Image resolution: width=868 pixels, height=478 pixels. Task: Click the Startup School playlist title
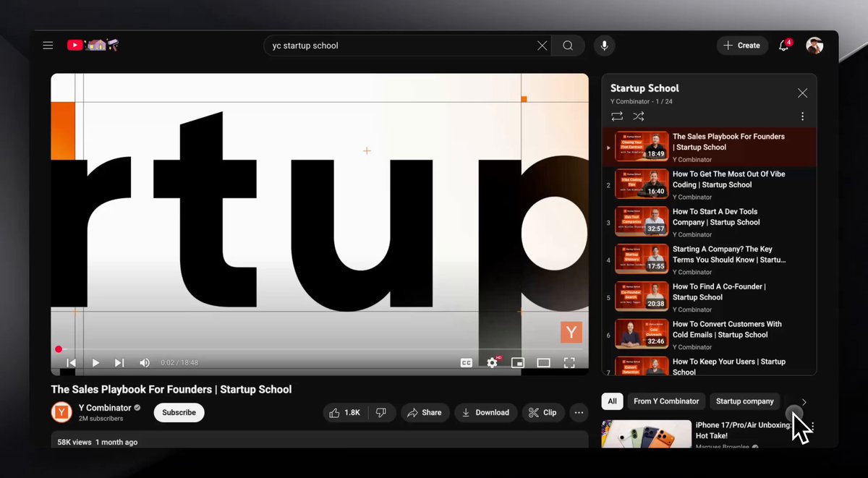(x=644, y=88)
